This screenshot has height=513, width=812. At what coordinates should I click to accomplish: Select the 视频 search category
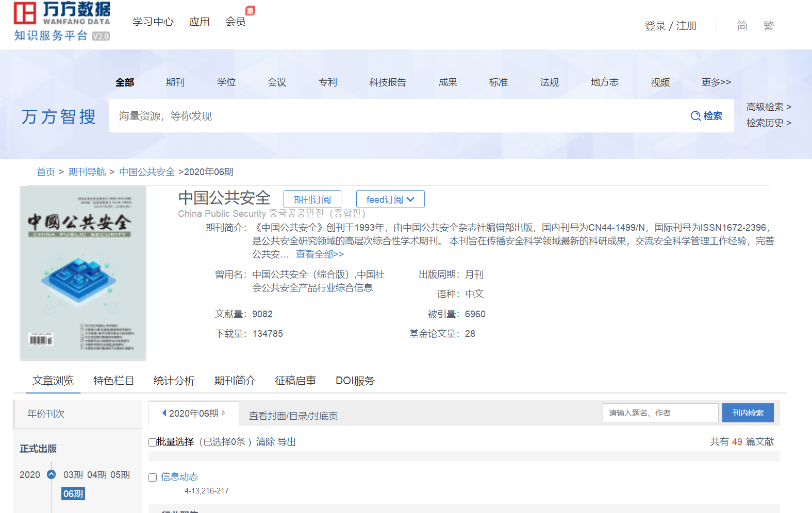click(x=660, y=82)
